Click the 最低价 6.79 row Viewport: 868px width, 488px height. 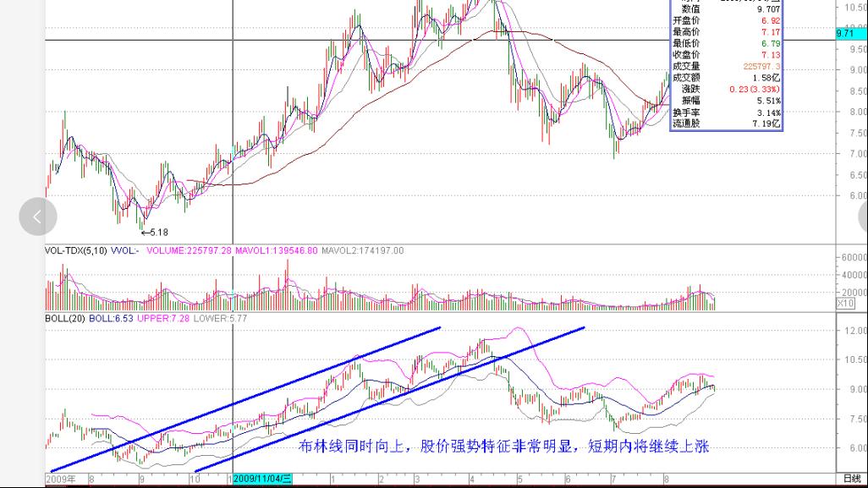[726, 43]
